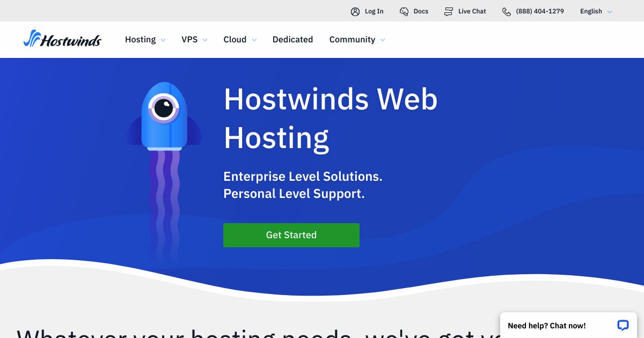The width and height of the screenshot is (644, 338).
Task: Click the Log In link text
Action: 374,11
